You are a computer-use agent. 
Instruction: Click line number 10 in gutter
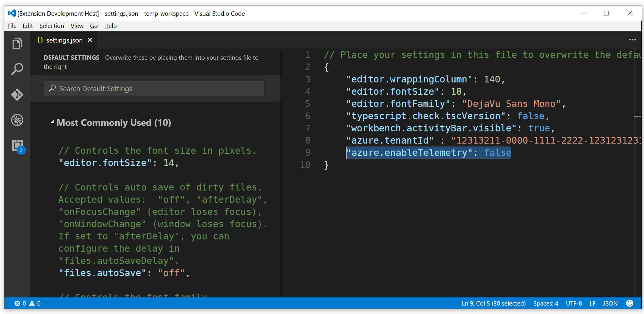[305, 165]
